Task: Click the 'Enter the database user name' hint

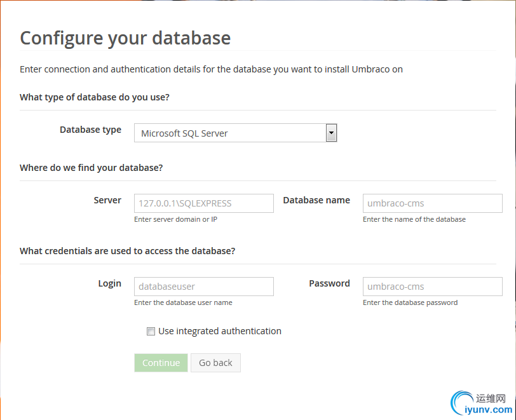Action: 183,302
